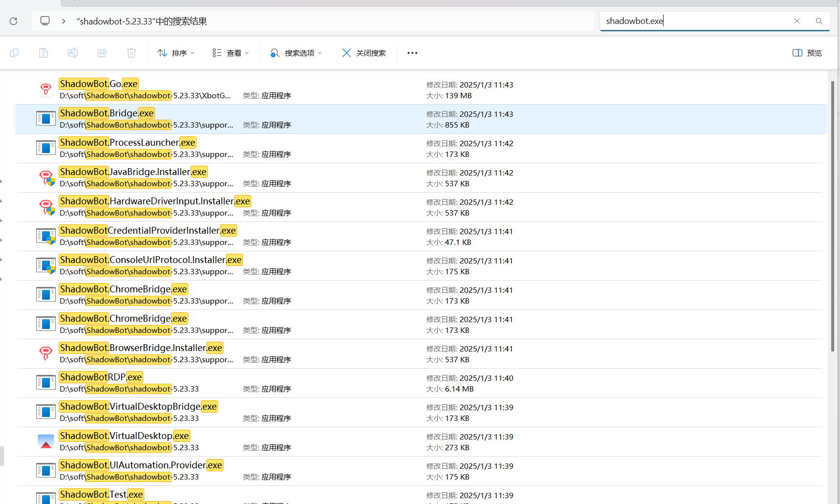Click into the shadowbot.exe search field
840x504 pixels.
[694, 21]
